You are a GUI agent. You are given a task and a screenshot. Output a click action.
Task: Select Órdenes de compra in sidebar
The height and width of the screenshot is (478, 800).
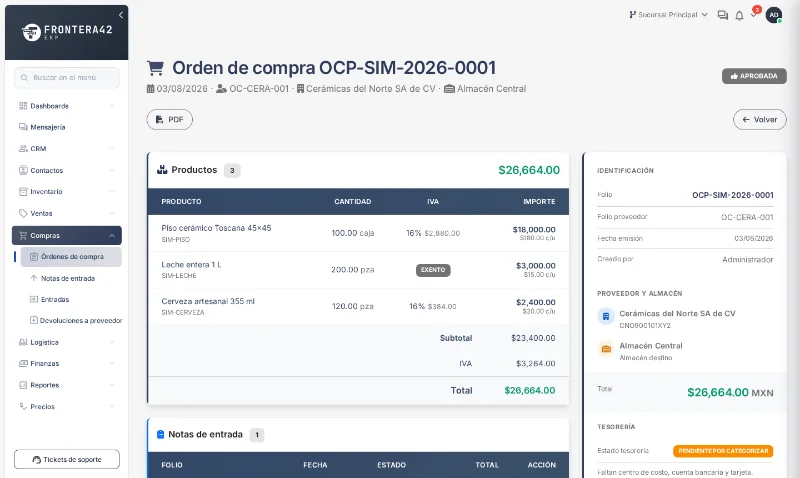point(71,257)
